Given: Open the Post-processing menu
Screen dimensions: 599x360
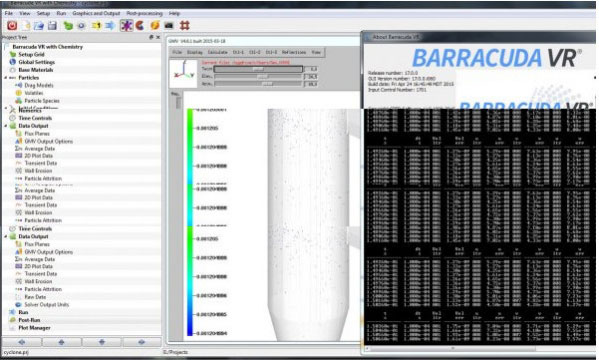Looking at the screenshot, I should click(x=144, y=13).
